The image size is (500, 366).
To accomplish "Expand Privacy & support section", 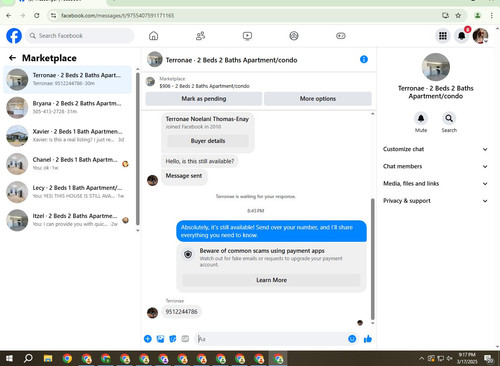I will [x=435, y=201].
